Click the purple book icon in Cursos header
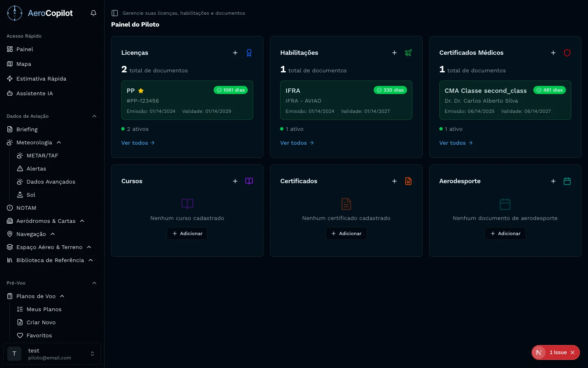The height and width of the screenshot is (368, 588). pos(249,181)
